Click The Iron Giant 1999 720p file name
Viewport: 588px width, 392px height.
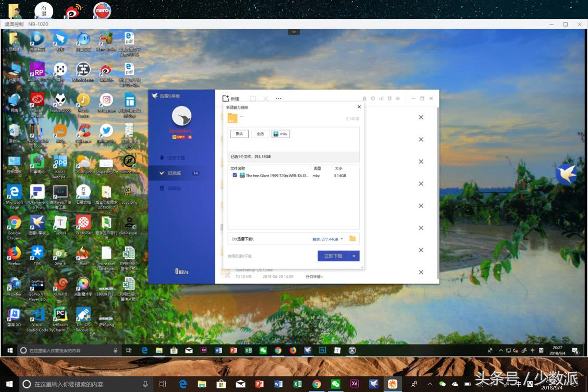(x=277, y=176)
